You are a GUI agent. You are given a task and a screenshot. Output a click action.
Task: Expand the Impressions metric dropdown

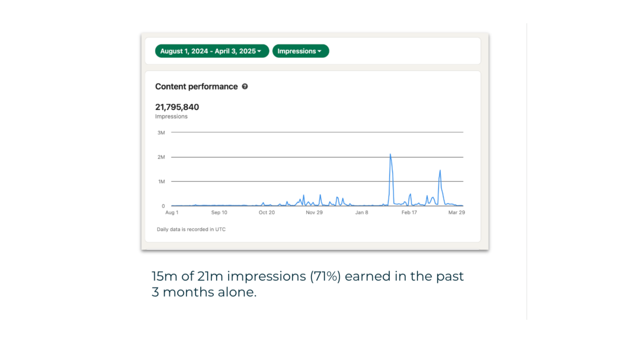click(301, 51)
